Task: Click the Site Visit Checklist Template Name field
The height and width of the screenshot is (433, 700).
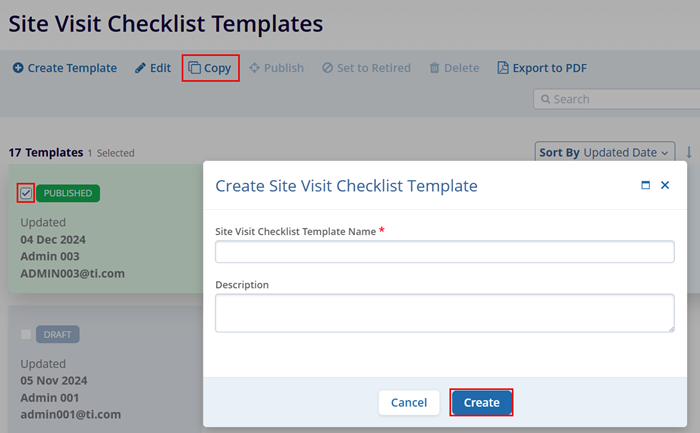Action: click(445, 252)
